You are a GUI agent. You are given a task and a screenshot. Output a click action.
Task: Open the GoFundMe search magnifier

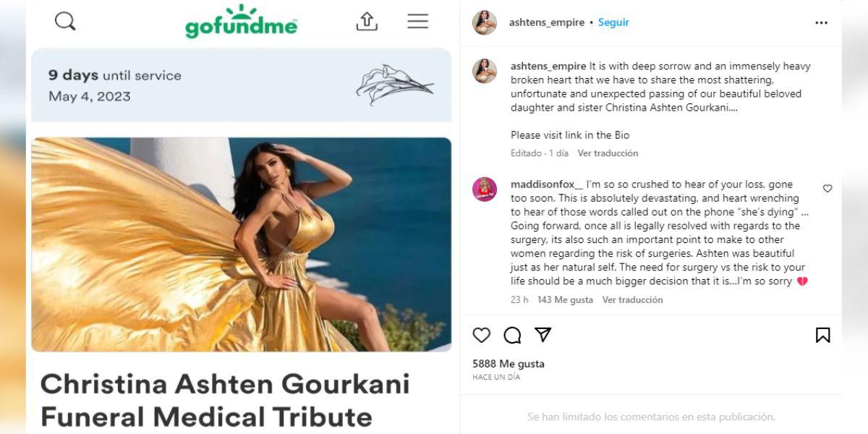[65, 22]
